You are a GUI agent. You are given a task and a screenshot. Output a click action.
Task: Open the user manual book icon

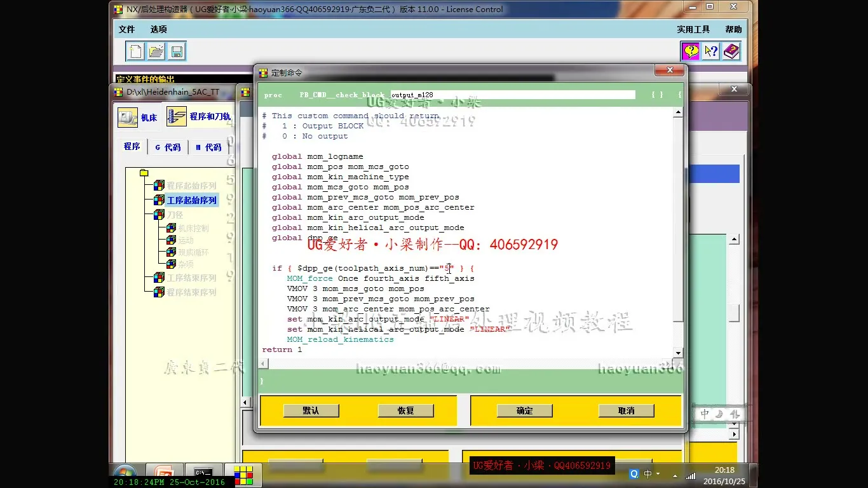point(731,51)
